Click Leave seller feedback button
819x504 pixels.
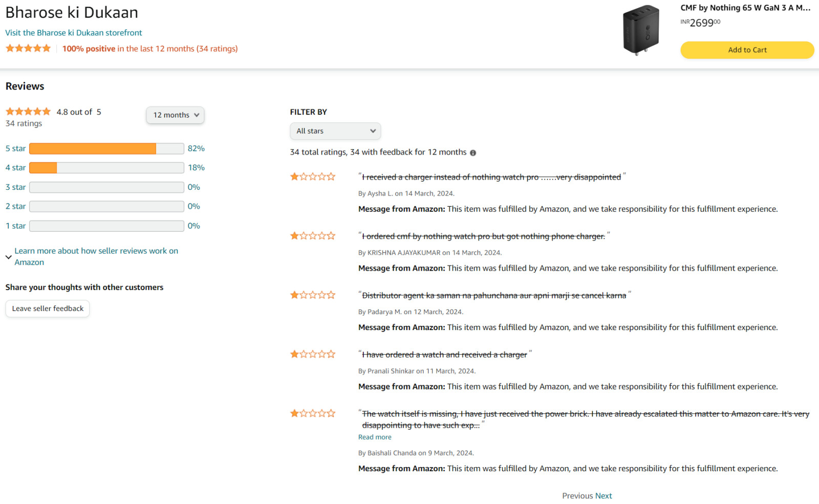tap(48, 309)
